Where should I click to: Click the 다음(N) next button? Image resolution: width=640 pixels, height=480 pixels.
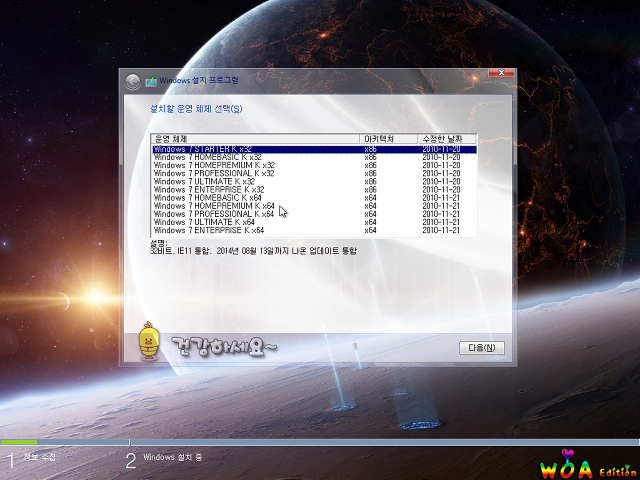point(482,348)
